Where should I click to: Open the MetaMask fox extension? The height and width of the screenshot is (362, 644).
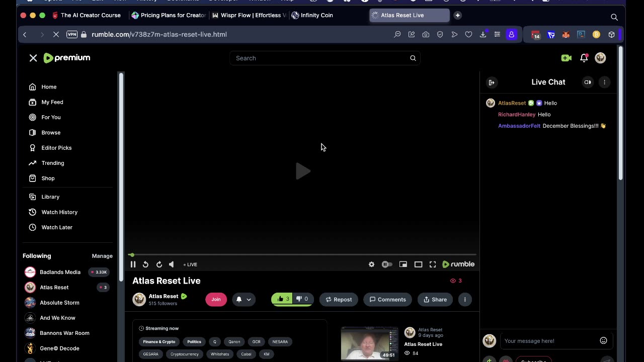pos(566,35)
